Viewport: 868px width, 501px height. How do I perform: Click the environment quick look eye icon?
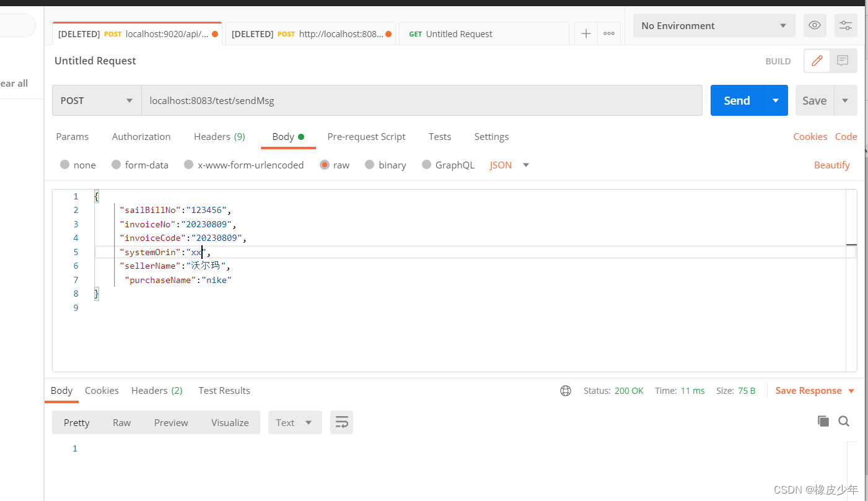point(815,25)
